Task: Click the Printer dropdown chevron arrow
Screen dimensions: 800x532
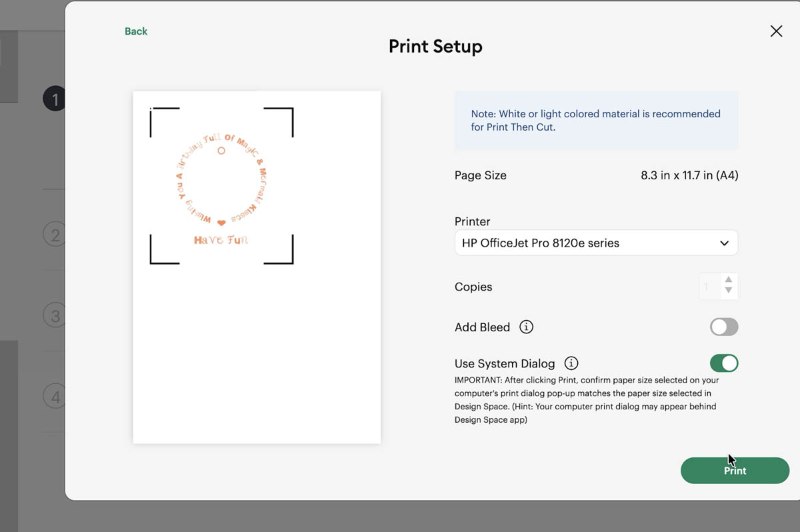Action: pos(724,243)
